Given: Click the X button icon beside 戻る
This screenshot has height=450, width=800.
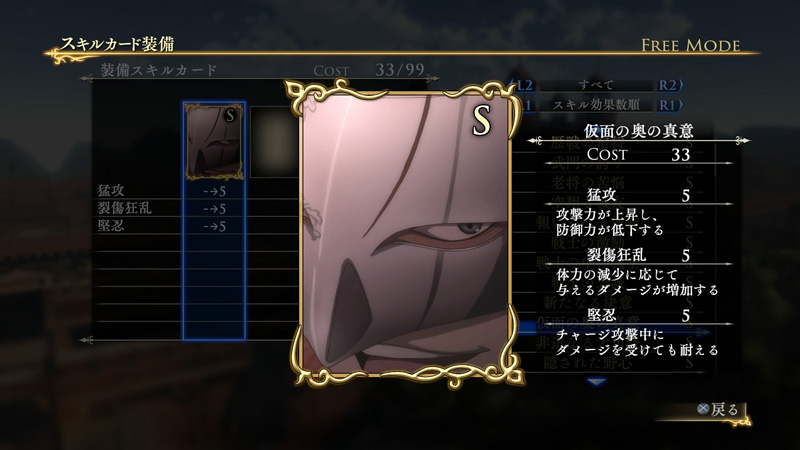Looking at the screenshot, I should [x=703, y=409].
